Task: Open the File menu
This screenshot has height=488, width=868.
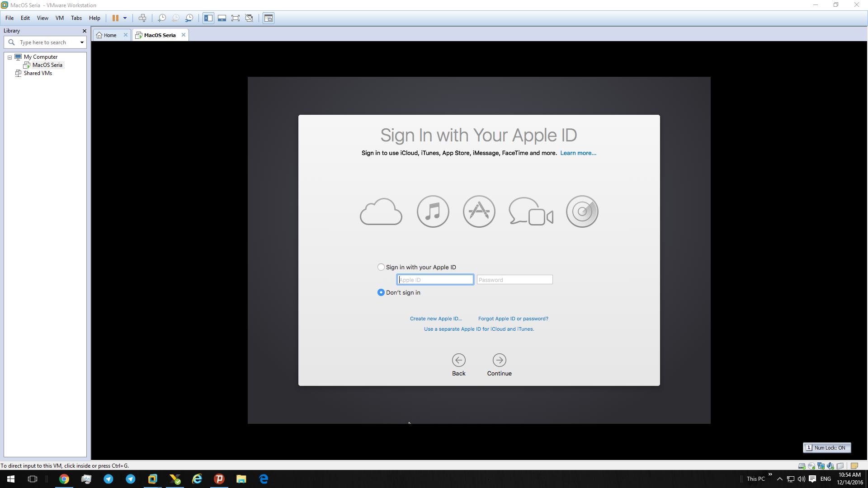Action: (9, 18)
